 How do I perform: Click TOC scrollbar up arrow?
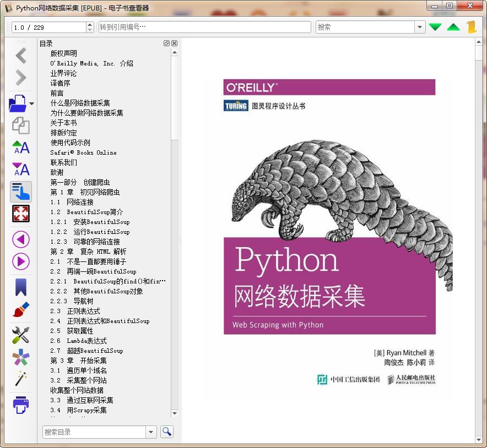point(175,53)
